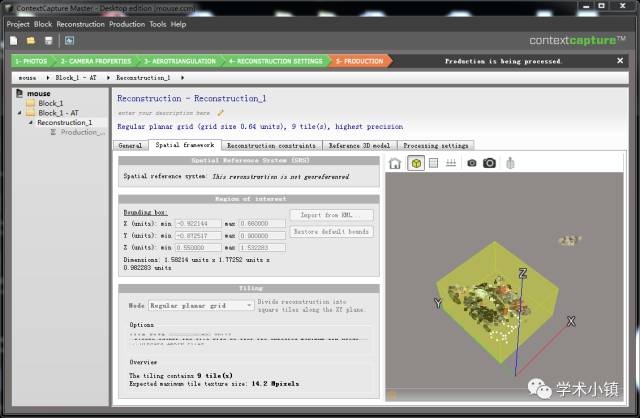The height and width of the screenshot is (418, 640).
Task: Open the job monitoring toolbar icon
Action: pyautogui.click(x=69, y=40)
